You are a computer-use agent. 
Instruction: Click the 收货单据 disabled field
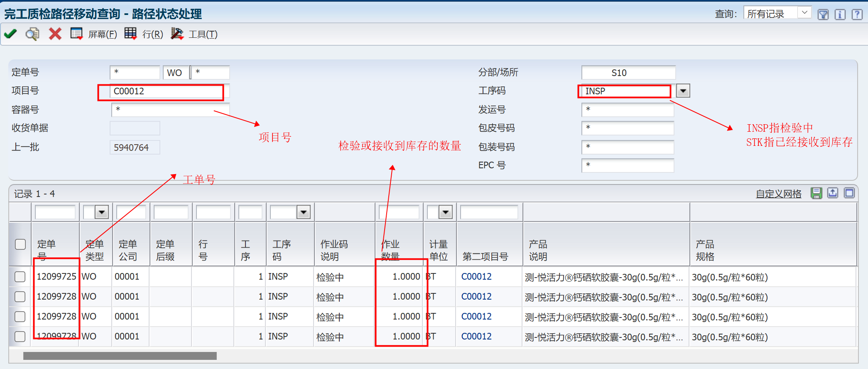coord(135,128)
